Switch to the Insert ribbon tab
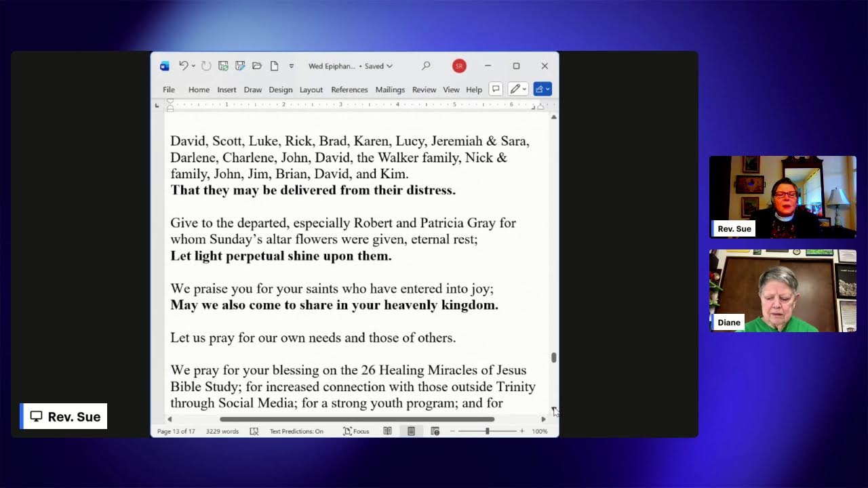The width and height of the screenshot is (868, 488). 226,89
